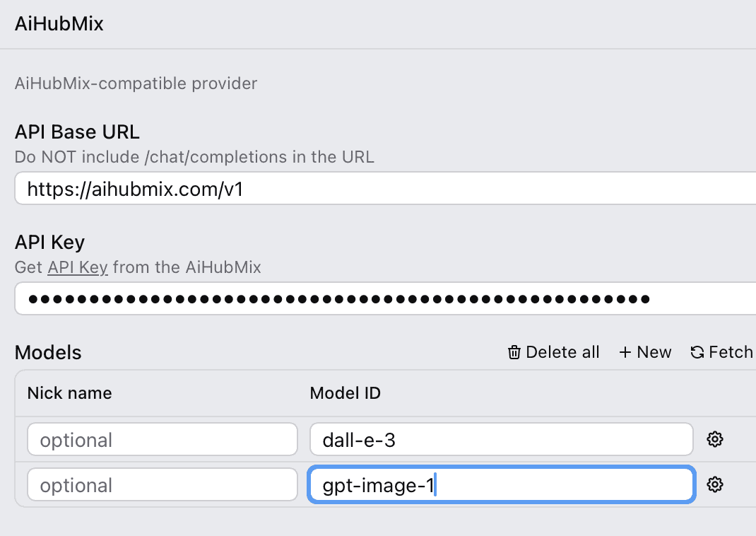This screenshot has height=536, width=756.
Task: Click the dall-e-3 Model ID field
Action: coord(501,440)
